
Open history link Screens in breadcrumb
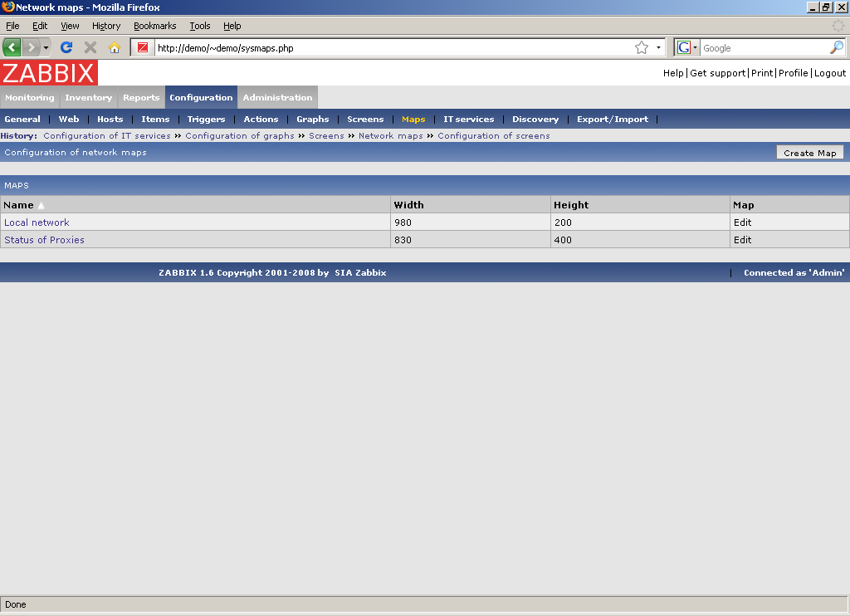point(326,135)
